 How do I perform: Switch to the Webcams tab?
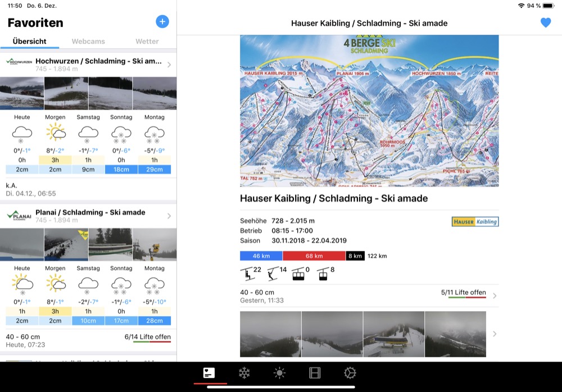[88, 42]
